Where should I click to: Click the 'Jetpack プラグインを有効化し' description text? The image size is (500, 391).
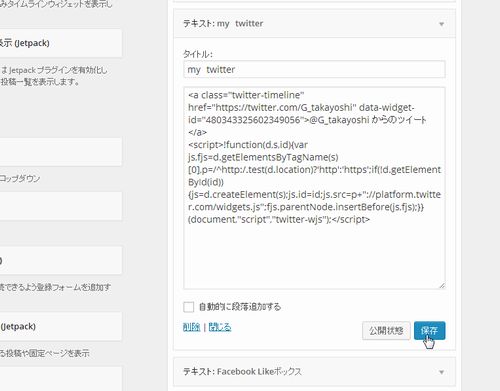(x=58, y=70)
